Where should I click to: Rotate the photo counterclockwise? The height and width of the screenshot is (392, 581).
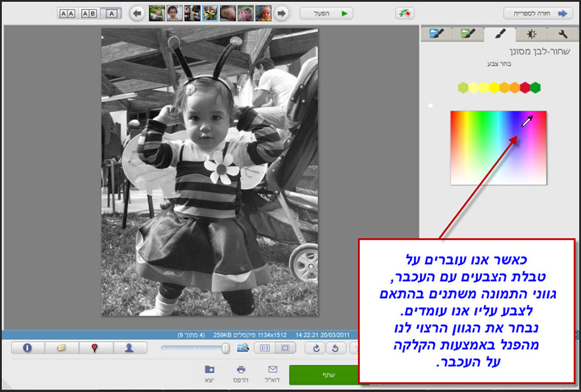(x=336, y=348)
